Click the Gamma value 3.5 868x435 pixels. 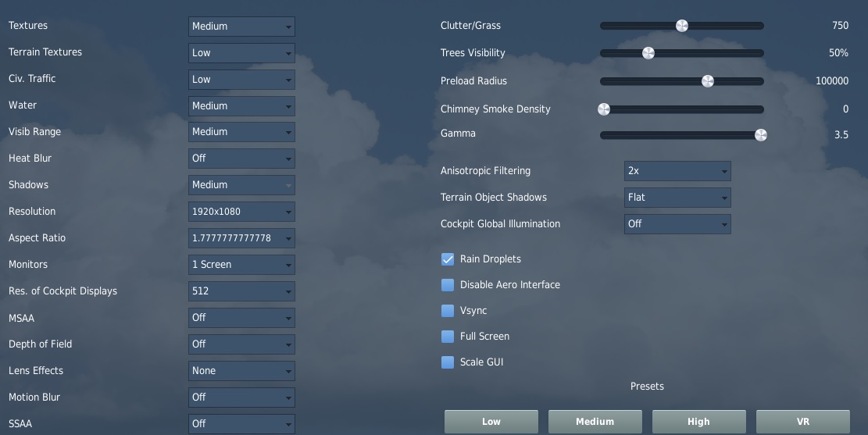[841, 135]
